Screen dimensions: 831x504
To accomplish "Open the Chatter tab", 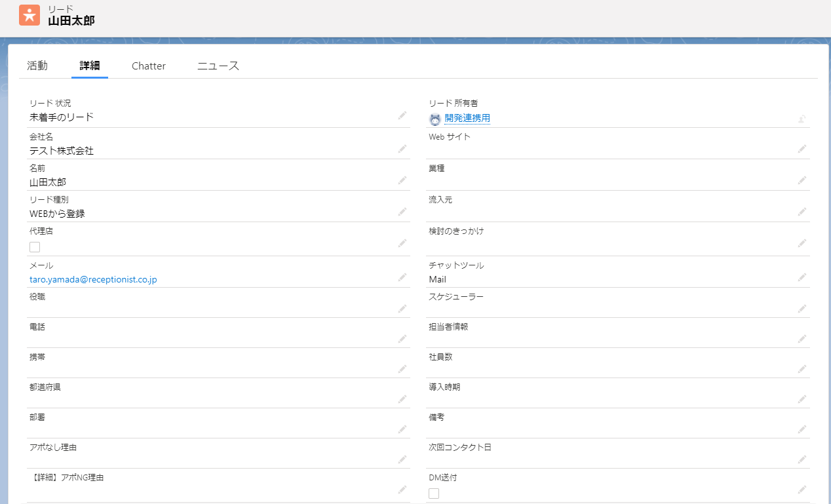I will (149, 66).
